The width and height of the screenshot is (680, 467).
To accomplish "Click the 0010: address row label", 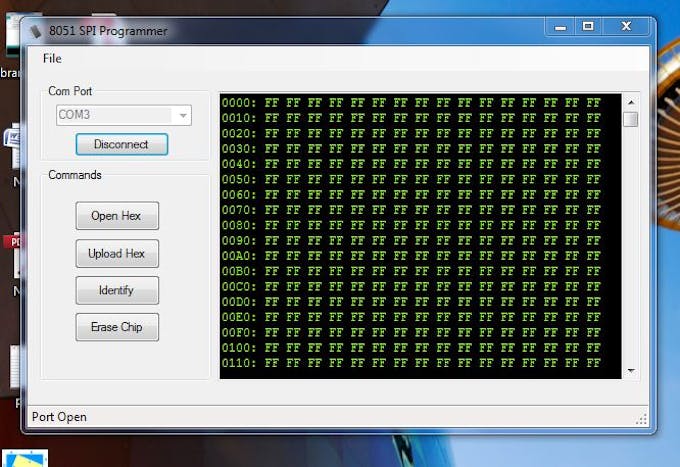I will (x=239, y=118).
